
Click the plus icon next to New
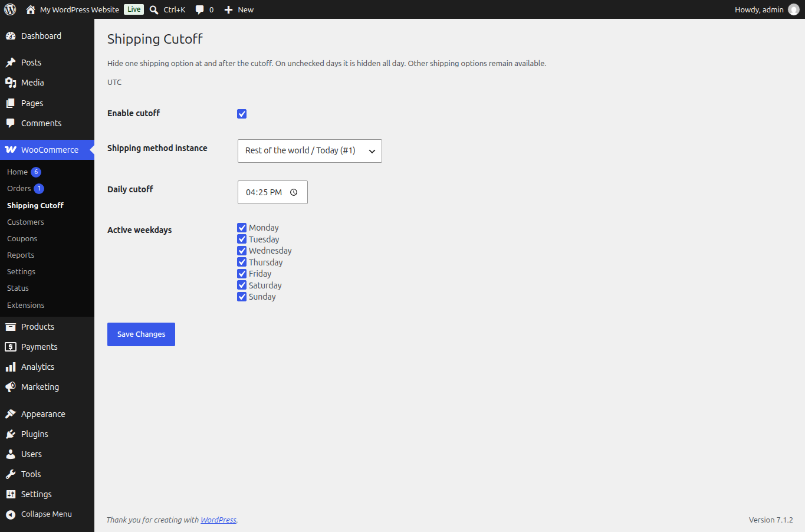(229, 9)
